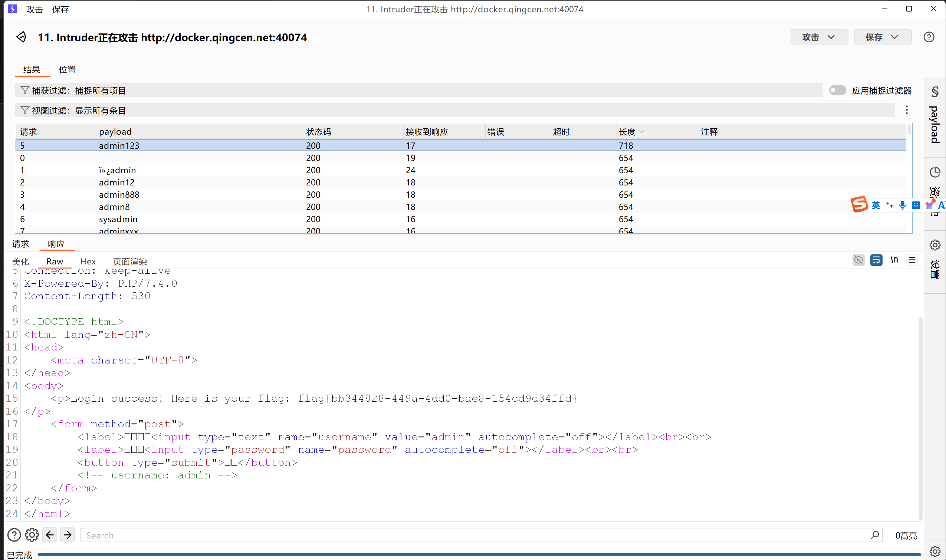Image resolution: width=946 pixels, height=560 pixels.
Task: Open the 设置 gear panel in the right sidebar
Action: coord(934,245)
